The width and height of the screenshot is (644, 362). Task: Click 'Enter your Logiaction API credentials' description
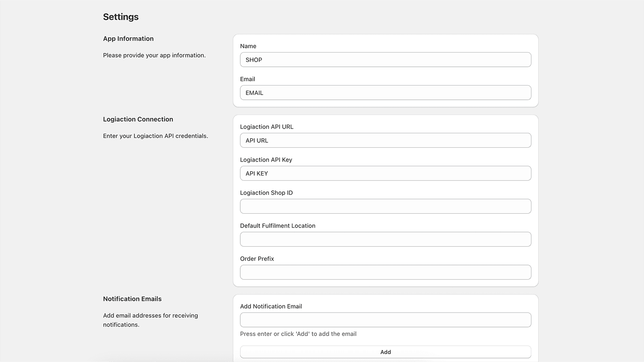click(x=155, y=136)
